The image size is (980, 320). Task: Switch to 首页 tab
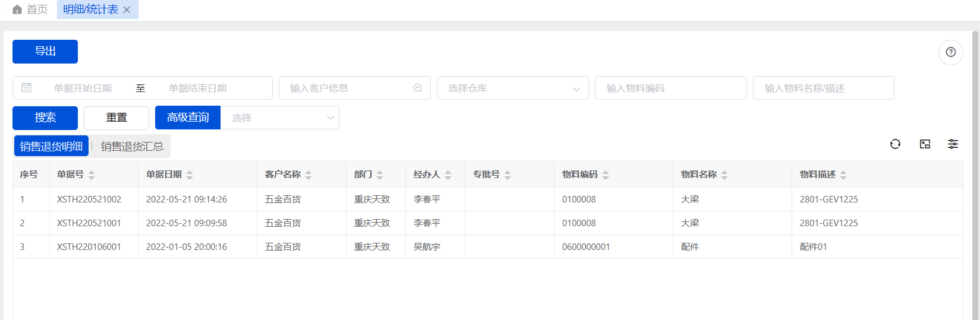(x=30, y=9)
